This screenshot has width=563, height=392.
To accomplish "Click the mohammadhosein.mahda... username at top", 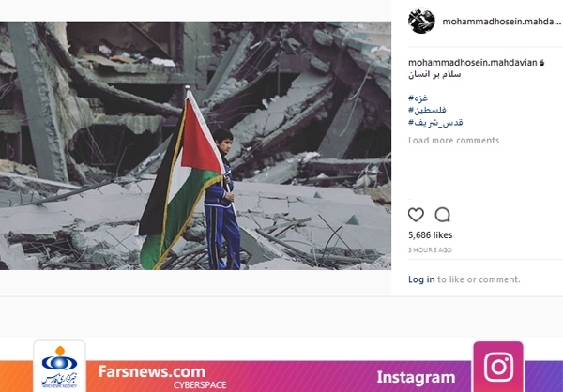I will click(502, 22).
